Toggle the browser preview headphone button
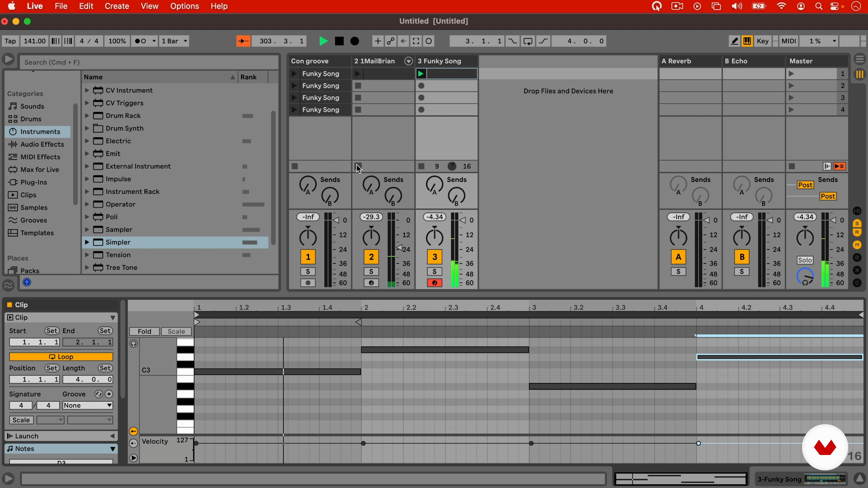The height and width of the screenshot is (488, 868). (x=27, y=283)
